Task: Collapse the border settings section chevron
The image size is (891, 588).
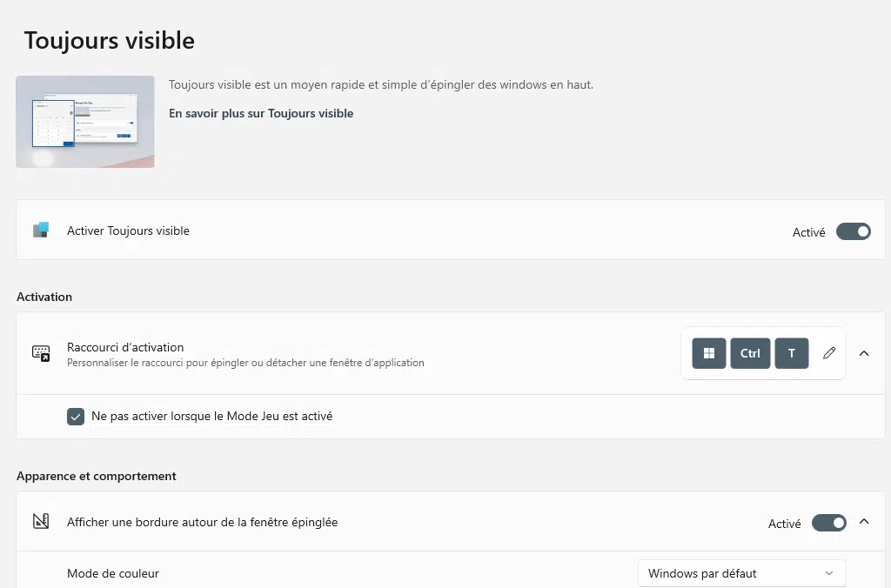Action: point(864,521)
